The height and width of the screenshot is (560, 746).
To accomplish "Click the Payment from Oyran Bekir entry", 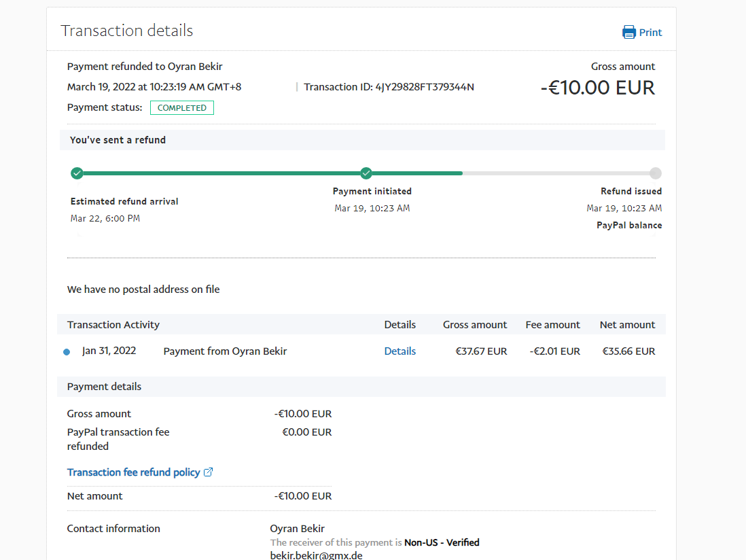I will (x=225, y=351).
